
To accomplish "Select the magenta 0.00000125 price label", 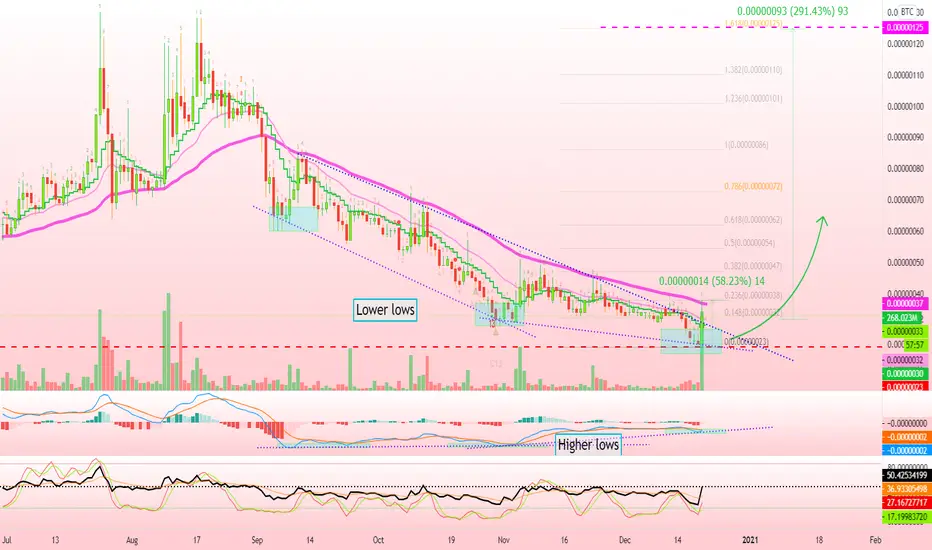I will coord(905,27).
